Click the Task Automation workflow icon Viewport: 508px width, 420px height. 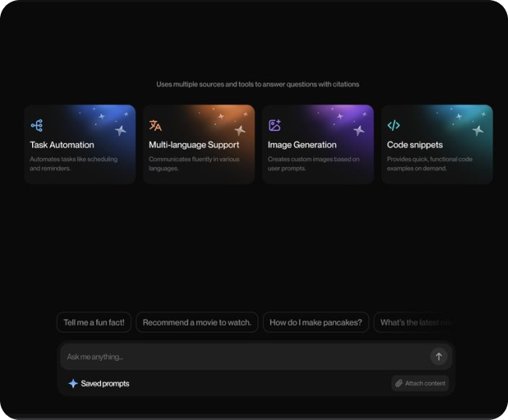[37, 125]
